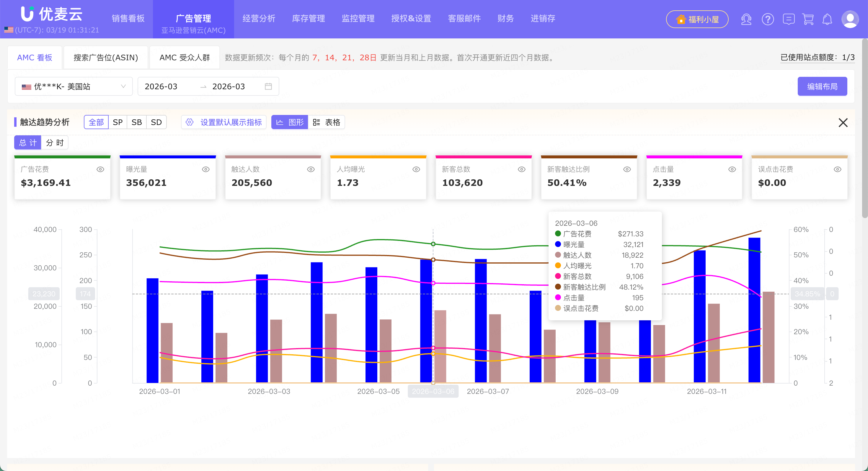Viewport: 868px width, 471px height.
Task: Open the help question mark icon
Action: point(768,19)
